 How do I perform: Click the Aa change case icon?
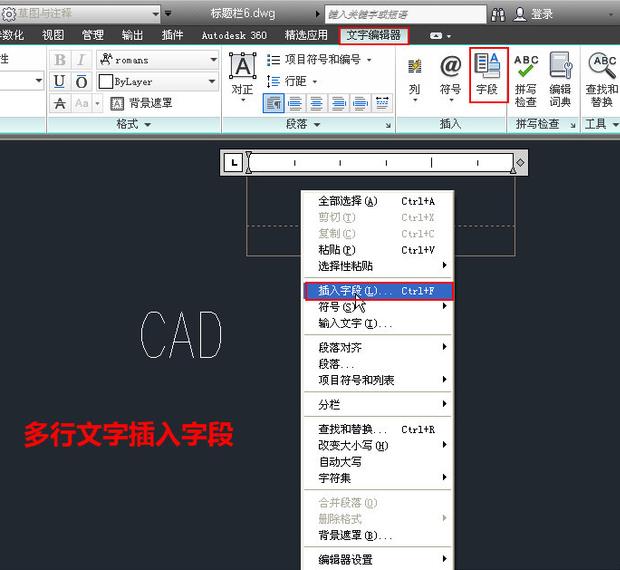pyautogui.click(x=82, y=104)
